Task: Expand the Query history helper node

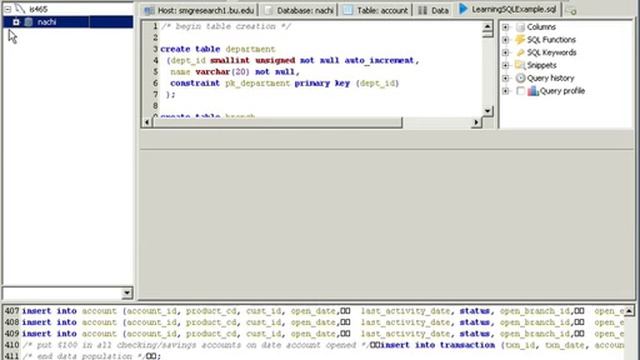Action: pyautogui.click(x=505, y=78)
